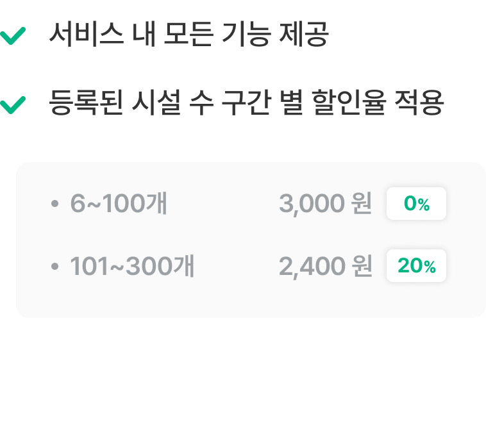The width and height of the screenshot is (486, 448).
Task: Click the word 서비스 in the first feature
Action: point(87,35)
